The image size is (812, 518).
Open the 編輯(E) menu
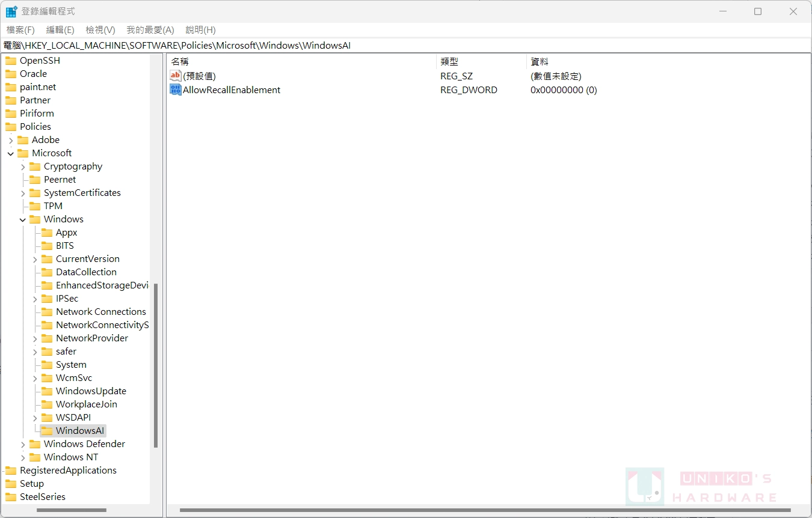coord(60,30)
